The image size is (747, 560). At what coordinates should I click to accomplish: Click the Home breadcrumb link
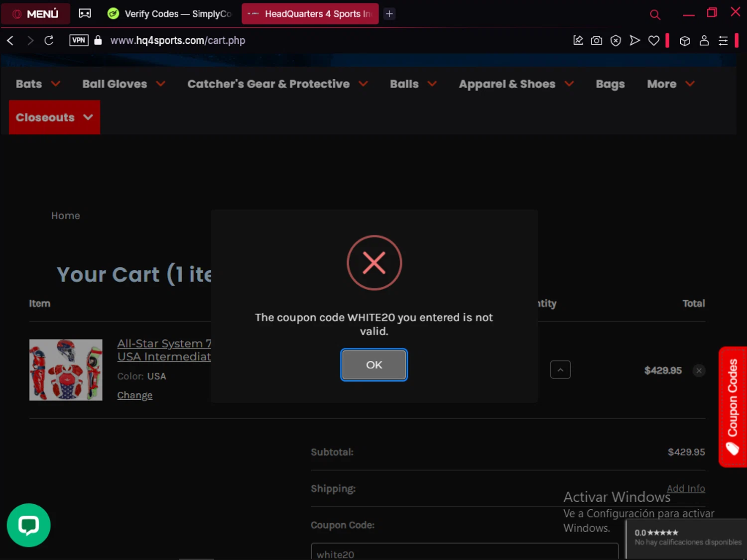(x=65, y=216)
